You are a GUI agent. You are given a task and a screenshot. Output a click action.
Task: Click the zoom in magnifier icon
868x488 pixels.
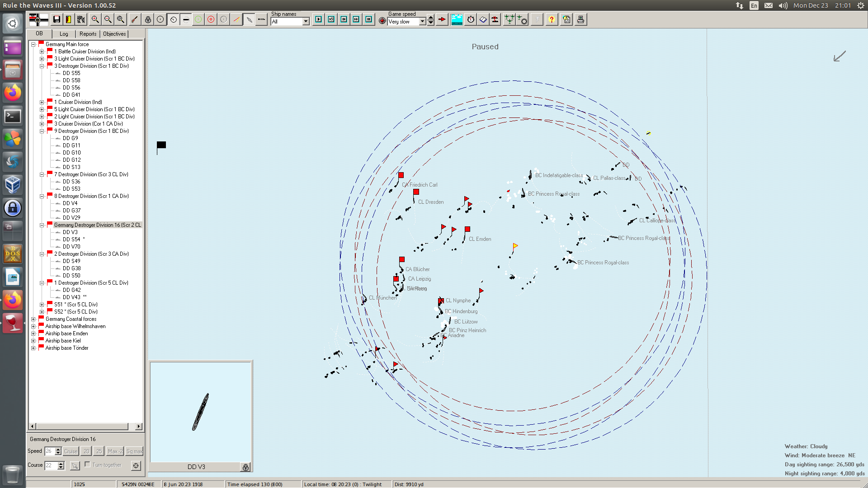(x=95, y=19)
